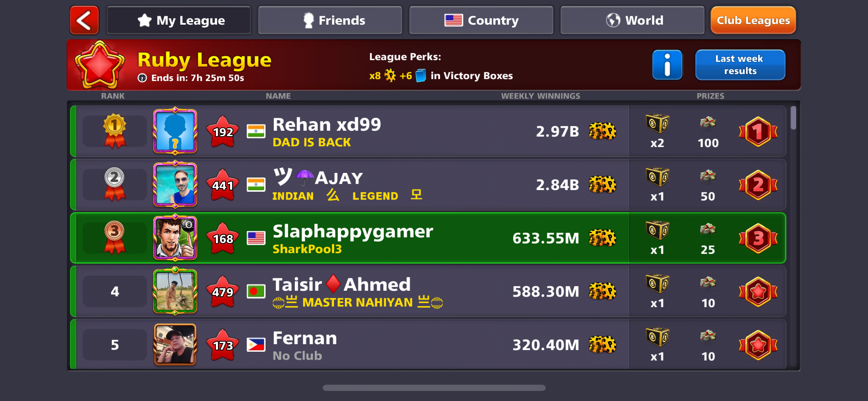
Task: Tap the red back arrow button
Action: pos(84,20)
